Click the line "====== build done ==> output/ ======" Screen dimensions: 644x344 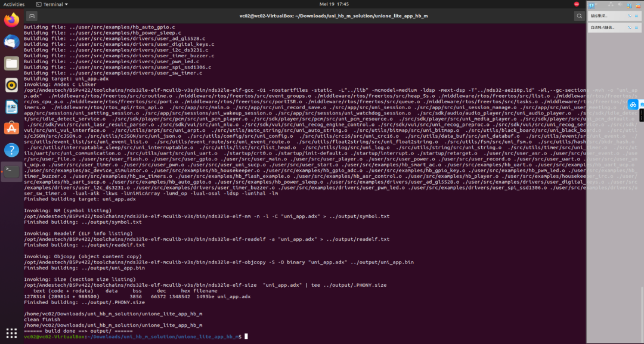click(x=78, y=331)
